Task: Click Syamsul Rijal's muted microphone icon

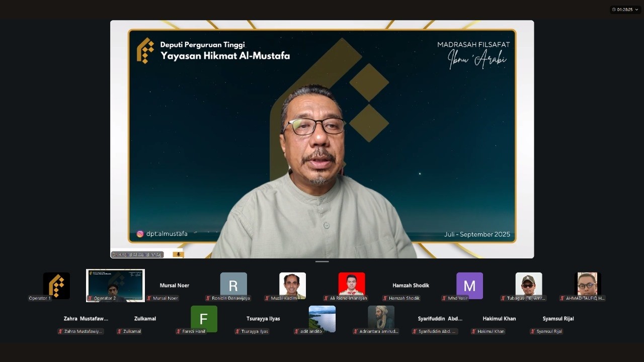Action: pyautogui.click(x=533, y=331)
